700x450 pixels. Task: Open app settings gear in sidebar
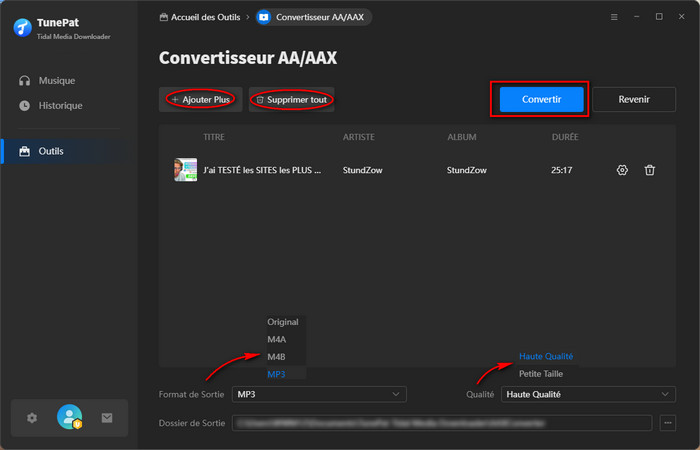pos(32,418)
